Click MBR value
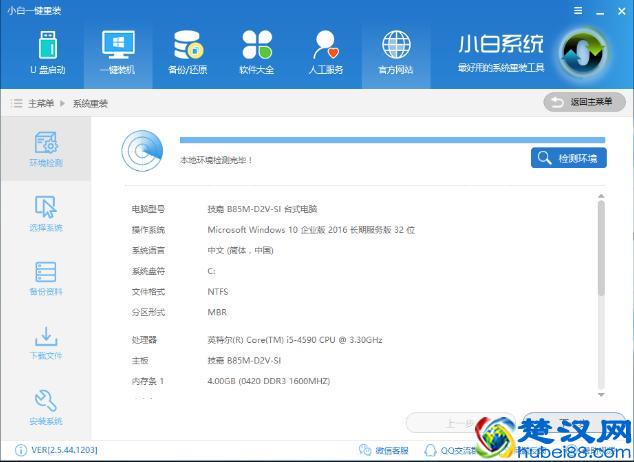This screenshot has width=634, height=462. click(217, 312)
